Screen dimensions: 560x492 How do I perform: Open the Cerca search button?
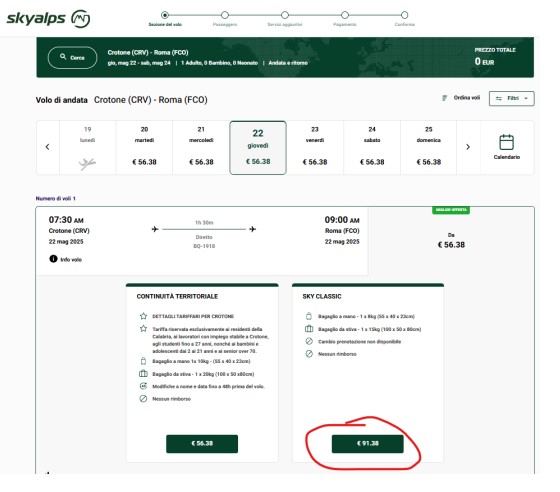pos(72,57)
